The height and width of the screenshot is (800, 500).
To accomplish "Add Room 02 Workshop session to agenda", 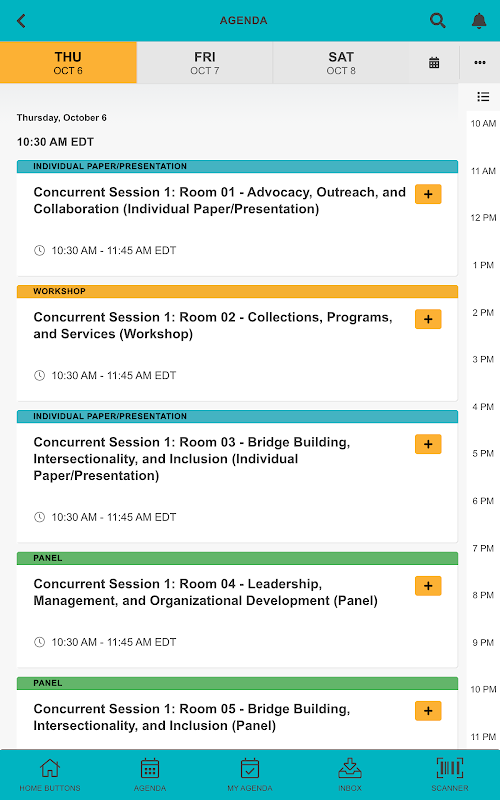I will coord(428,319).
